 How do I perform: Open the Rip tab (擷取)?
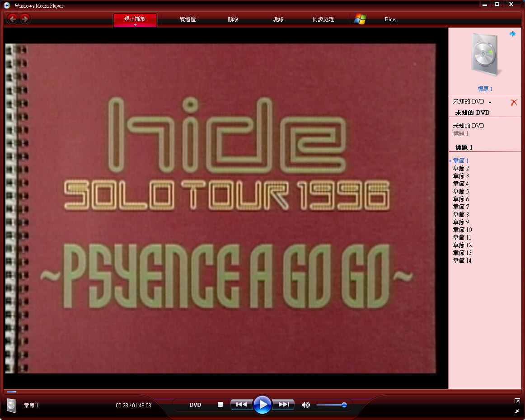[x=233, y=19]
